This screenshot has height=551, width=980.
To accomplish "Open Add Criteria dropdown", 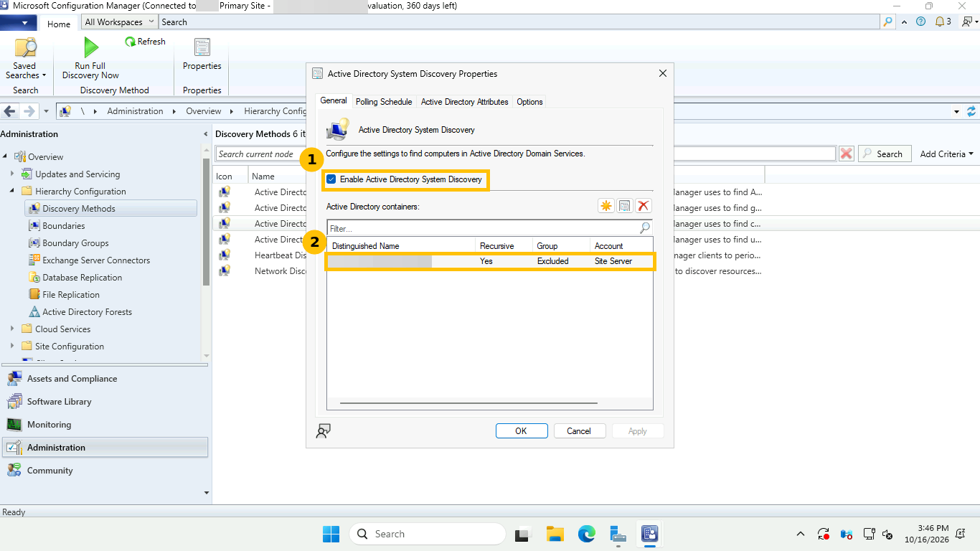I will point(947,154).
